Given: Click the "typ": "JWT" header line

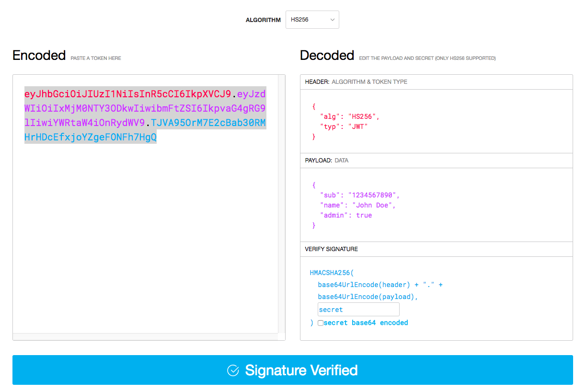Looking at the screenshot, I should (344, 127).
